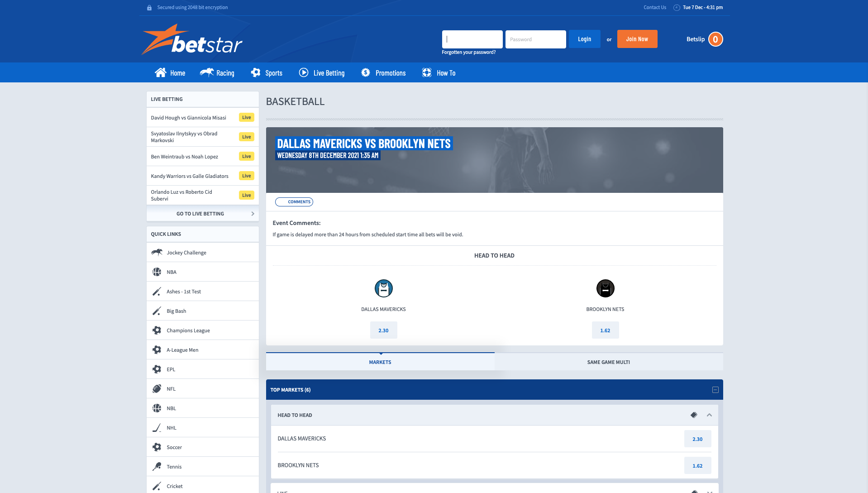
Task: Click the Soccer ball icon
Action: [x=157, y=447]
